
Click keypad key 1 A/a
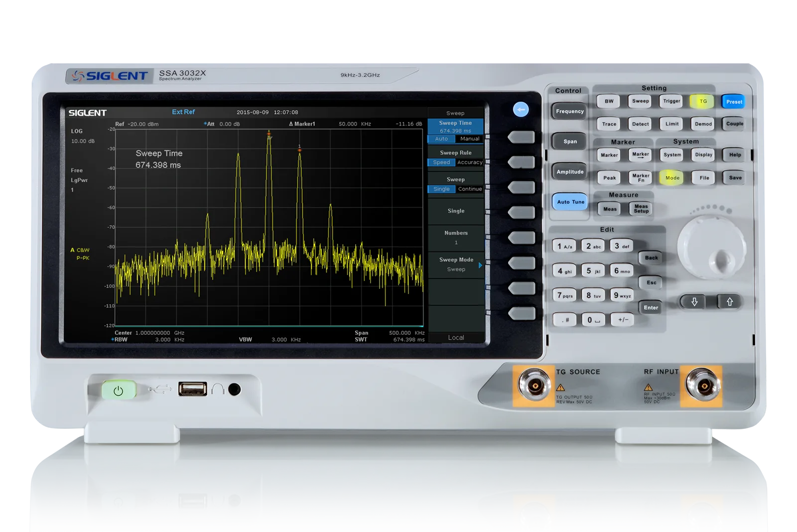pyautogui.click(x=564, y=246)
